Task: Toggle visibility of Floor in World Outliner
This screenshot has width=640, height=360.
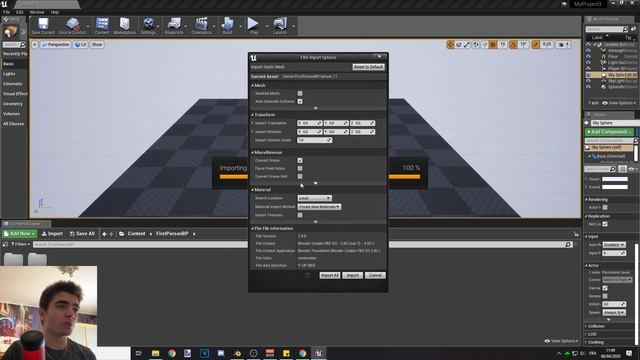Action: [588, 56]
